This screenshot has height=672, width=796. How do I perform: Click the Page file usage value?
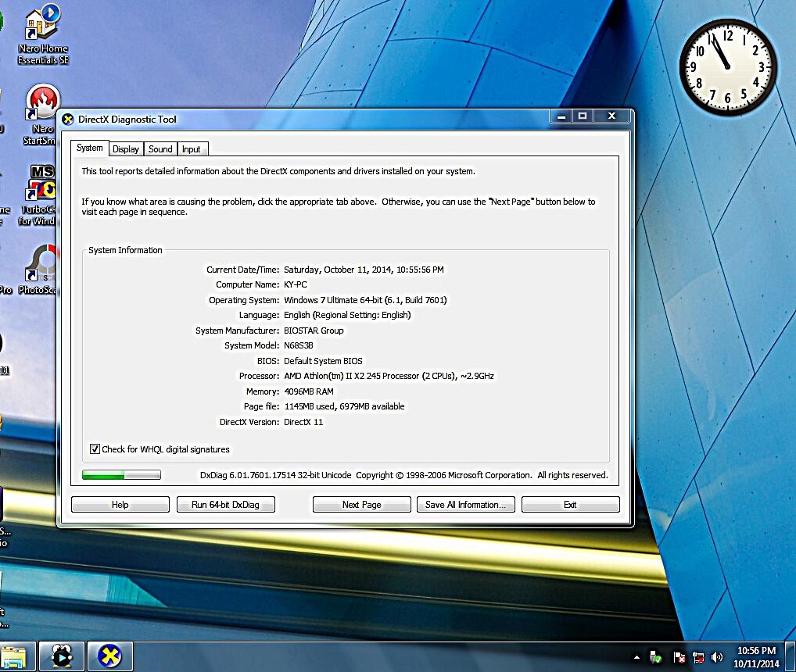[x=344, y=407]
